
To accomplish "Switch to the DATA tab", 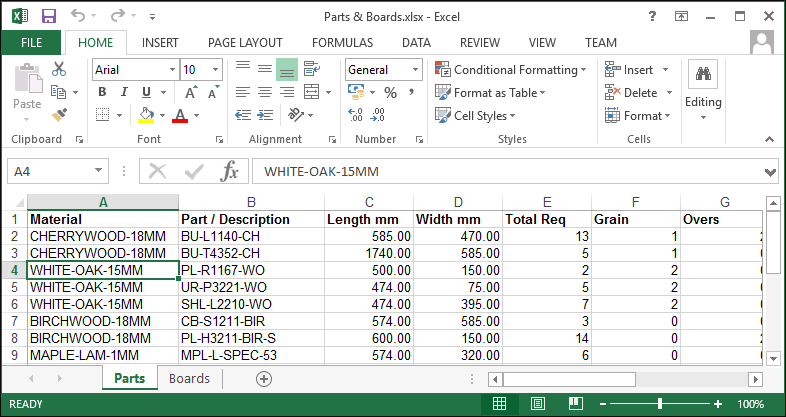I will tap(416, 43).
